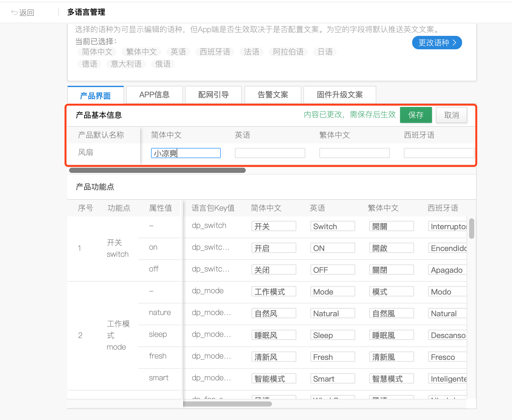
Task: Edit the 简体中文 field containing 关闭
Action: (274, 270)
